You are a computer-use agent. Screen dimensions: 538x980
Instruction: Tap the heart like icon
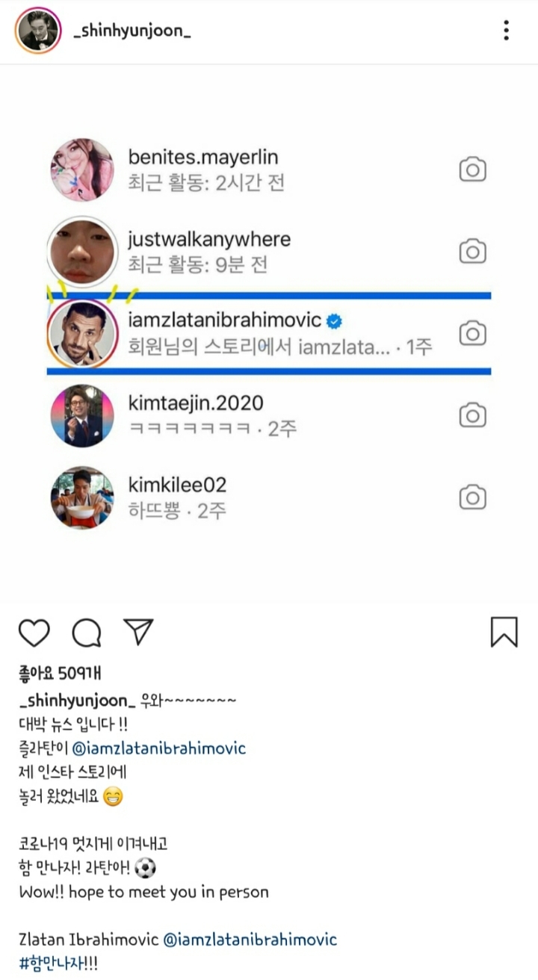[34, 633]
